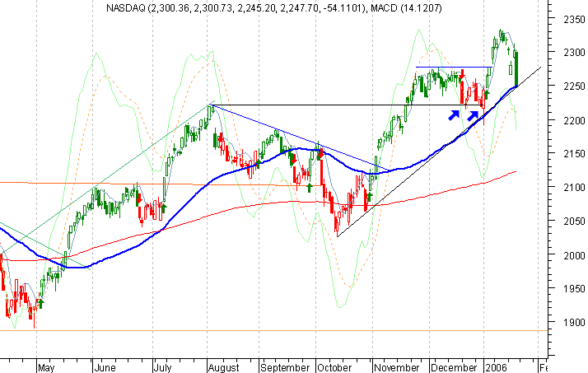Click the 1950 price axis label
Screen dimensions: 588x373
[574, 289]
